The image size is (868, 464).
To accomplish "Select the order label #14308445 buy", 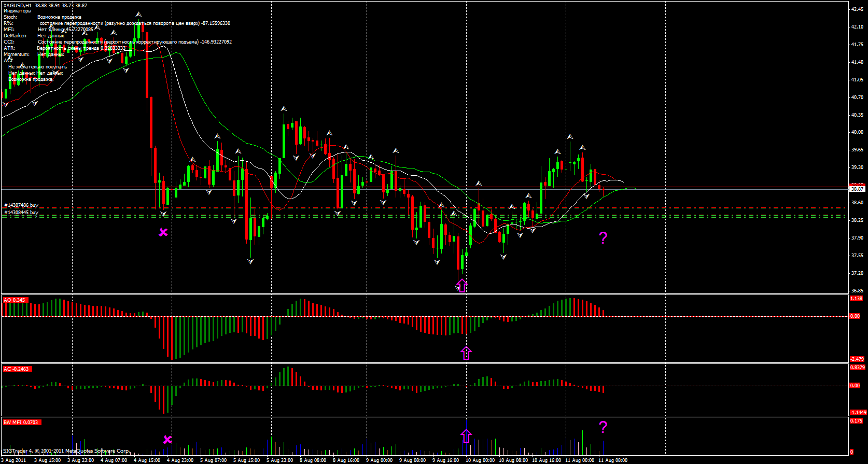I will coord(21,213).
